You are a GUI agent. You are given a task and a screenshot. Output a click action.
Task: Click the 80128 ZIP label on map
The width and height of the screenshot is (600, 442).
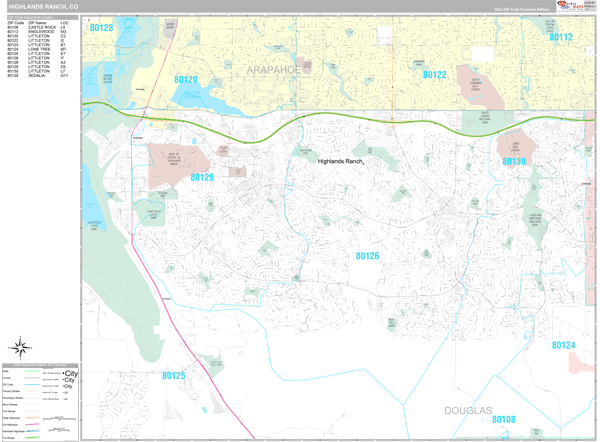pyautogui.click(x=101, y=28)
